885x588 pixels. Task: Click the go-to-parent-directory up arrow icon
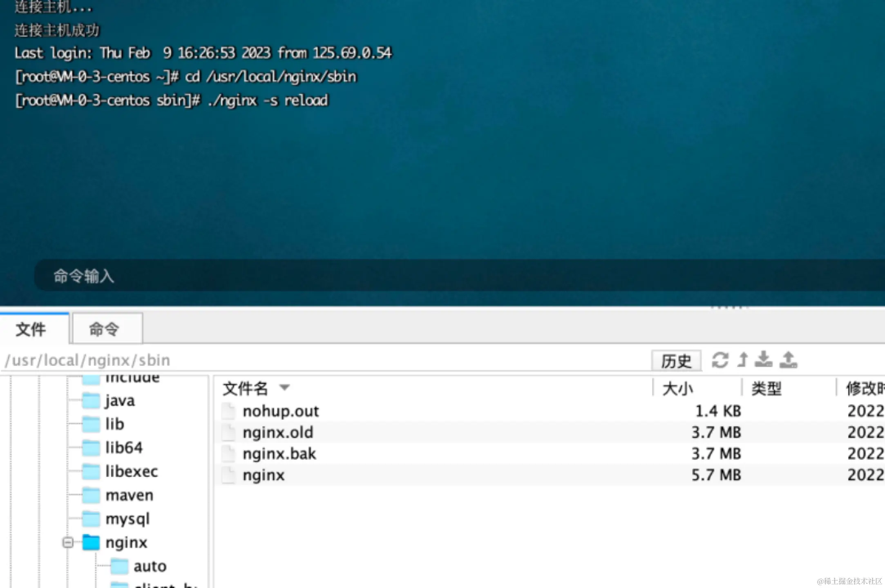click(743, 360)
